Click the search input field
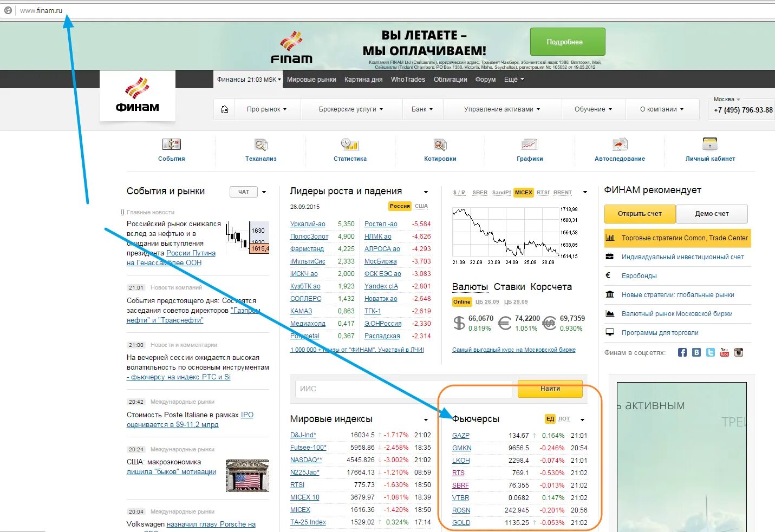This screenshot has width=775, height=532. click(403, 389)
